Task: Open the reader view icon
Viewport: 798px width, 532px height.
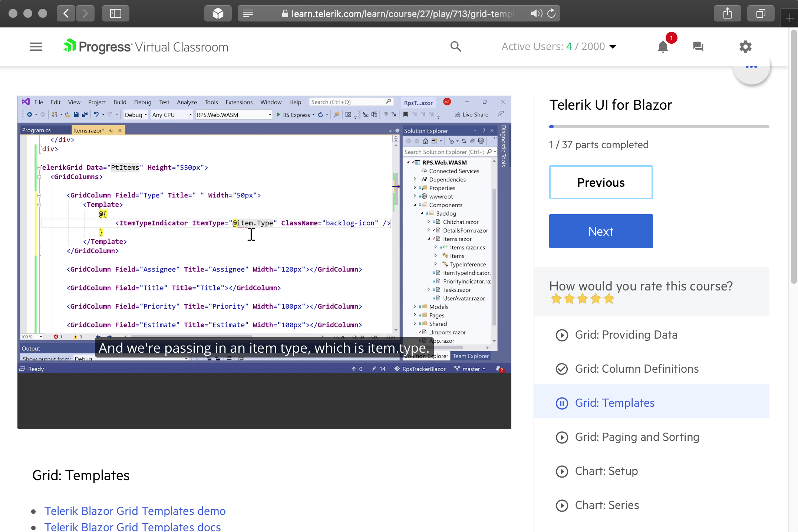Action: point(248,14)
